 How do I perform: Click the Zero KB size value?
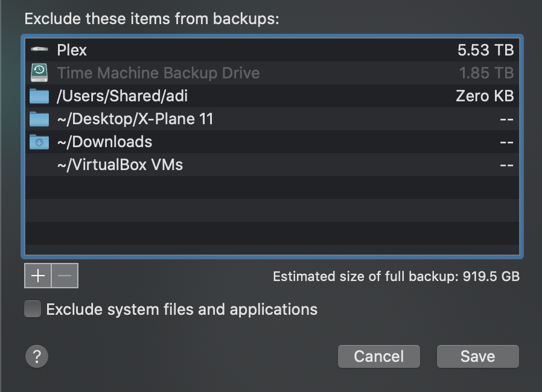coord(485,96)
